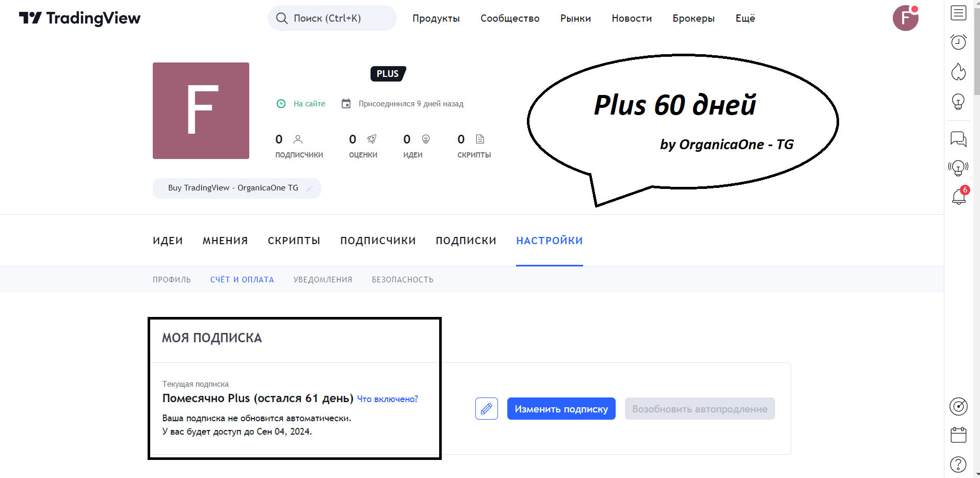This screenshot has width=980, height=478.
Task: Open the ideas lightbulb sidebar icon
Action: click(x=958, y=102)
